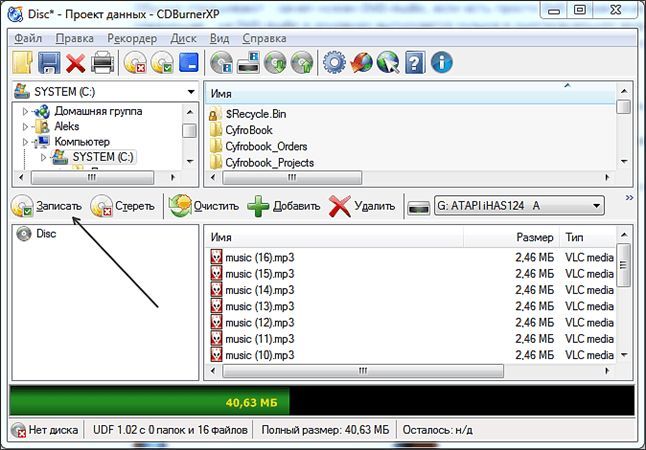
Task: Click the UDF 1.02 status bar entry
Action: pos(170,430)
